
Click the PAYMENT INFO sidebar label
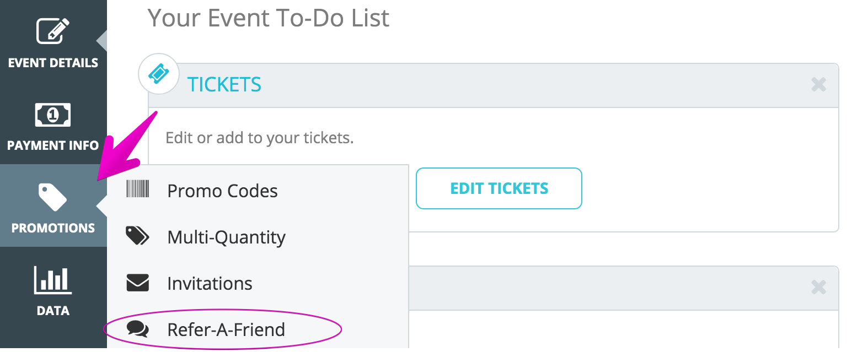coord(53,145)
